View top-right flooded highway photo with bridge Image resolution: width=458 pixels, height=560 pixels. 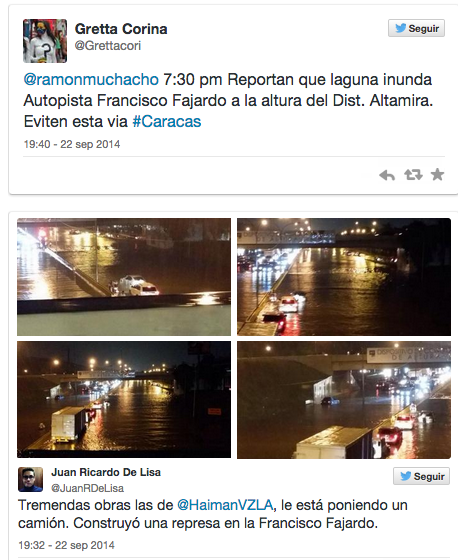344,277
